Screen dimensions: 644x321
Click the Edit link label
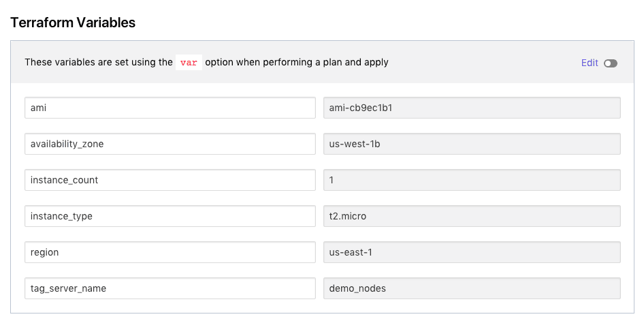coord(590,63)
